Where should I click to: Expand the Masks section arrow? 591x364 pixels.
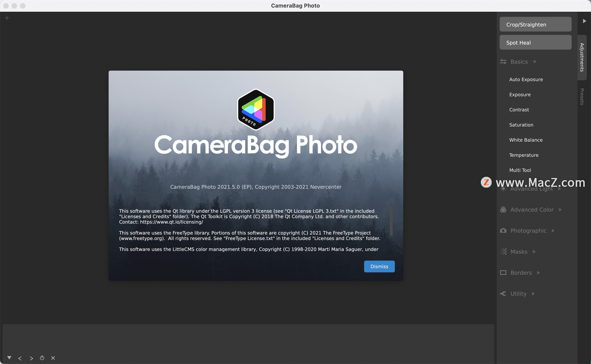(x=534, y=252)
